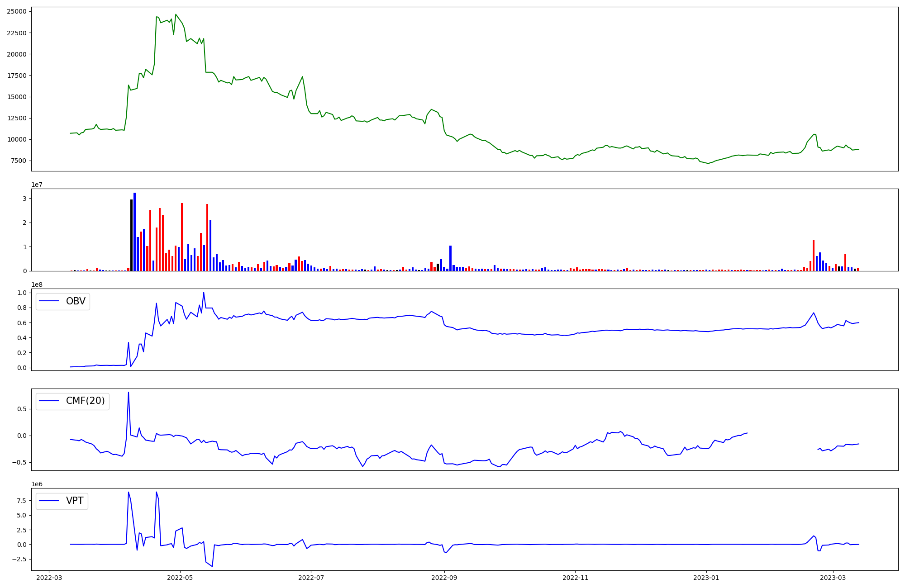The image size is (905, 588).
Task: Select the 2023-03 x-axis date label
Action: pos(833,577)
